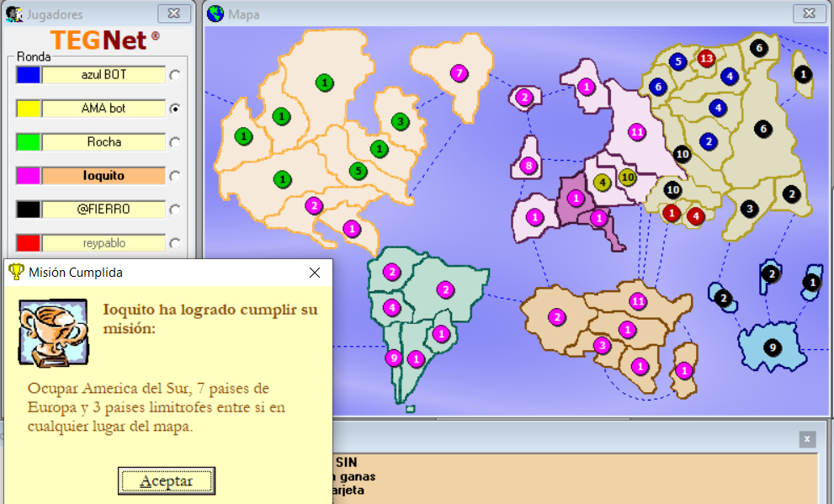Choose the AMA bot radio button
Viewport: 834px width, 504px height.
[175, 109]
